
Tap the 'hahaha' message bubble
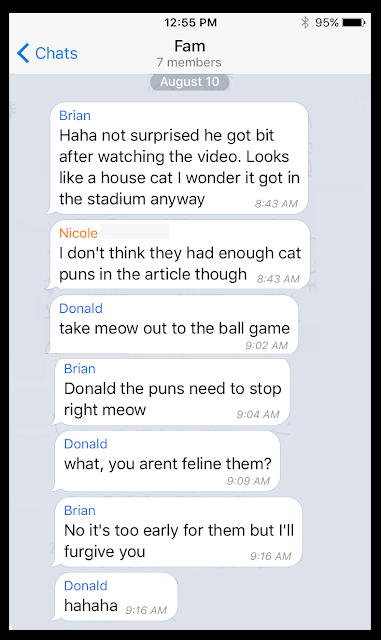click(x=116, y=596)
